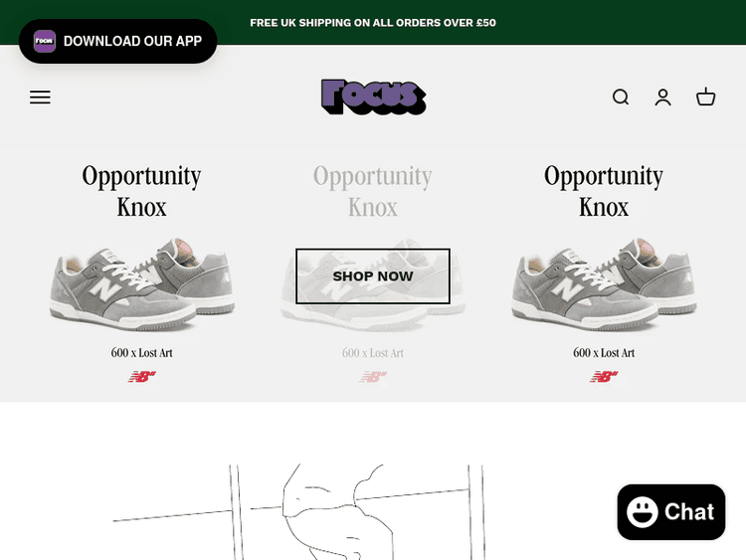Click the left Opportunity Knox heading

point(142,191)
